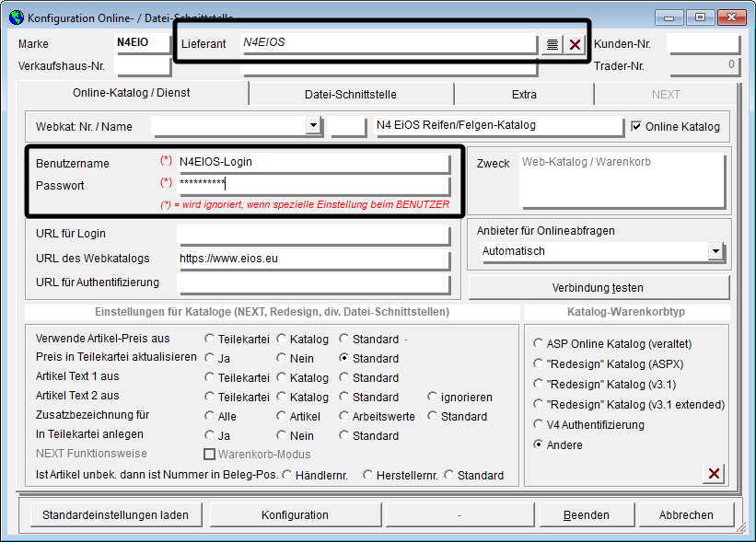This screenshot has height=542, width=756.
Task: Select ASP Online Katalog (veraltet)
Action: (x=538, y=343)
